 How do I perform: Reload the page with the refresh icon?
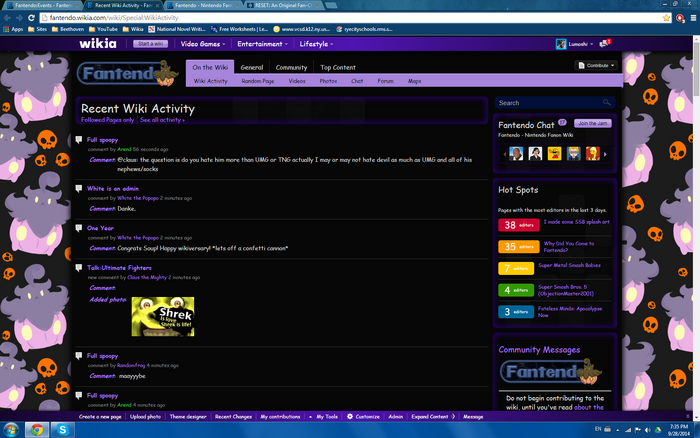coord(31,18)
